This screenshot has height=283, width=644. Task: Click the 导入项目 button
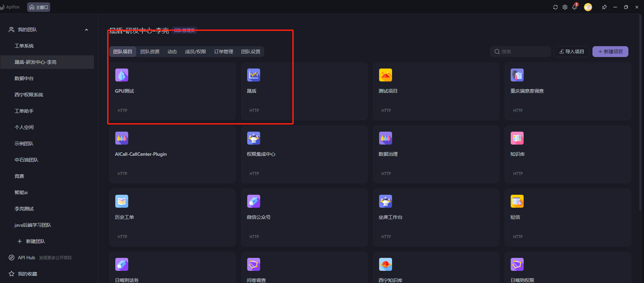572,52
